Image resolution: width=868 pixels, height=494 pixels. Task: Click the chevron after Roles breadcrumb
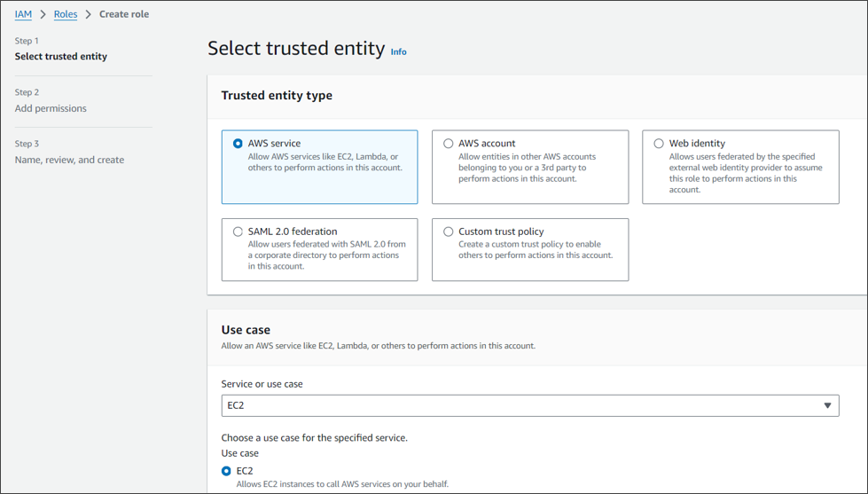click(89, 14)
